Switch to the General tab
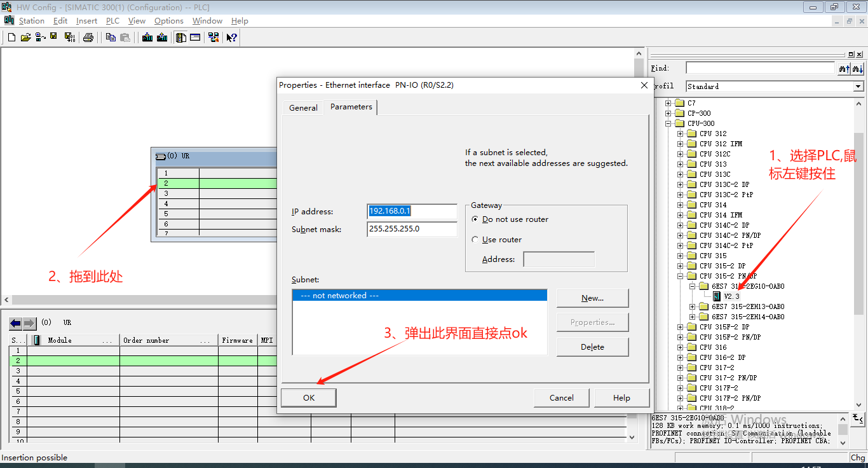 (303, 107)
